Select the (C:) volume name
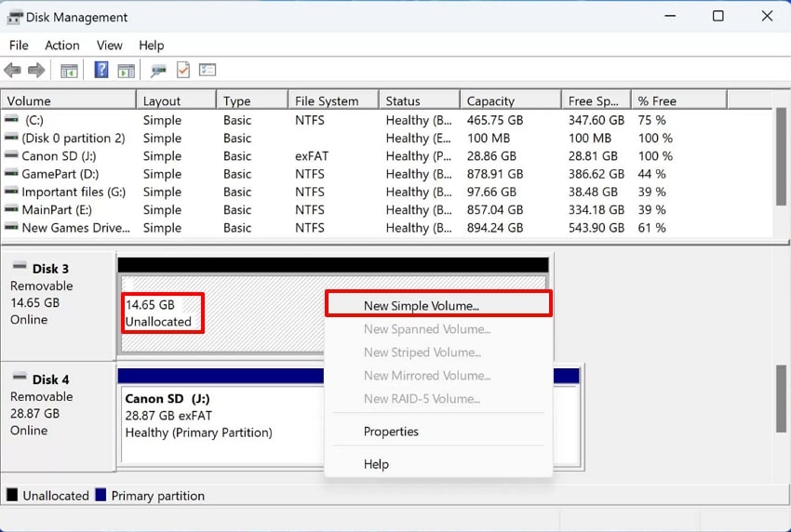The height and width of the screenshot is (532, 791). (x=34, y=120)
